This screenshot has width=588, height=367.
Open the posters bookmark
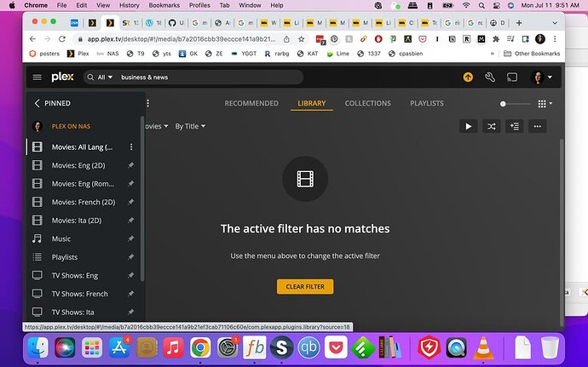(44, 54)
